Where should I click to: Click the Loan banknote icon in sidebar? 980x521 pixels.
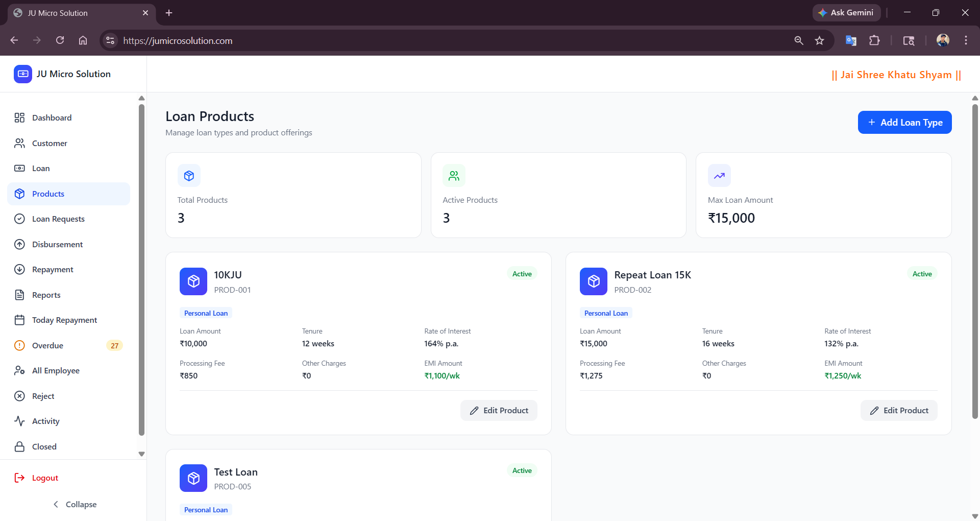tap(19, 169)
